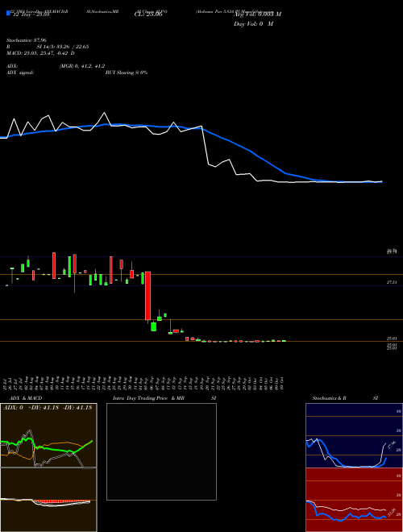Viewport: 403px width, 532px height.
Task: Click the 'Stochastics & R' panel title
Action: click(x=330, y=398)
